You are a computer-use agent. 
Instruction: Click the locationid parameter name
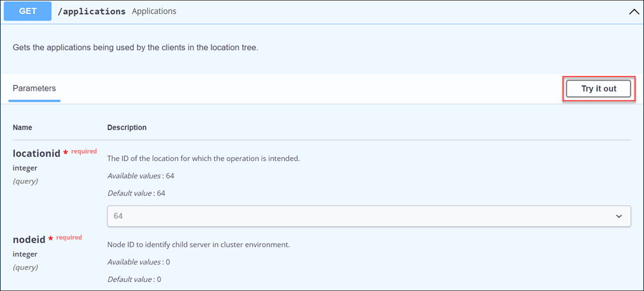[37, 153]
